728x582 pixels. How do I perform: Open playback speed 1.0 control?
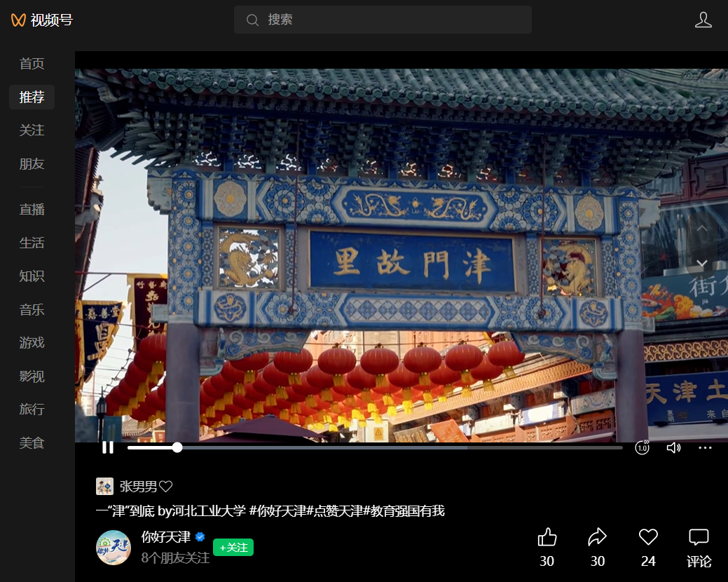pyautogui.click(x=642, y=447)
